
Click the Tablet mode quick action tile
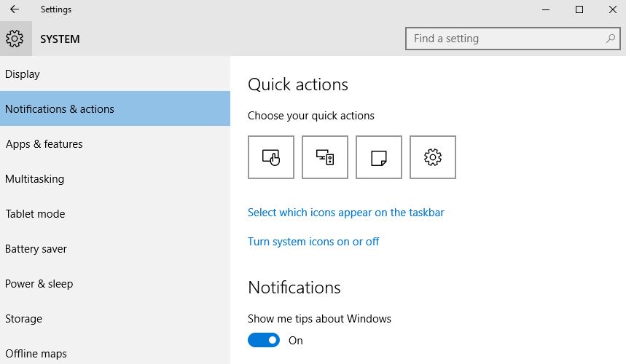pos(271,157)
